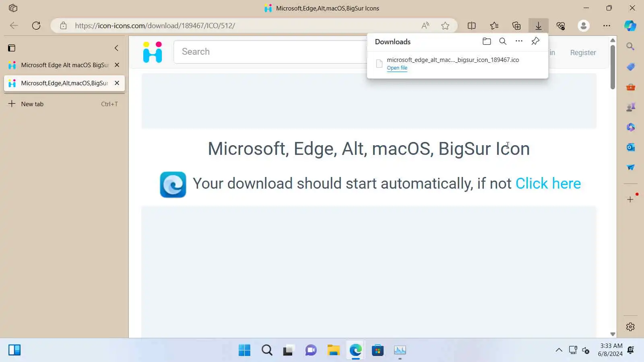644x362 pixels.
Task: Add this page to favorites star
Action: pyautogui.click(x=445, y=26)
